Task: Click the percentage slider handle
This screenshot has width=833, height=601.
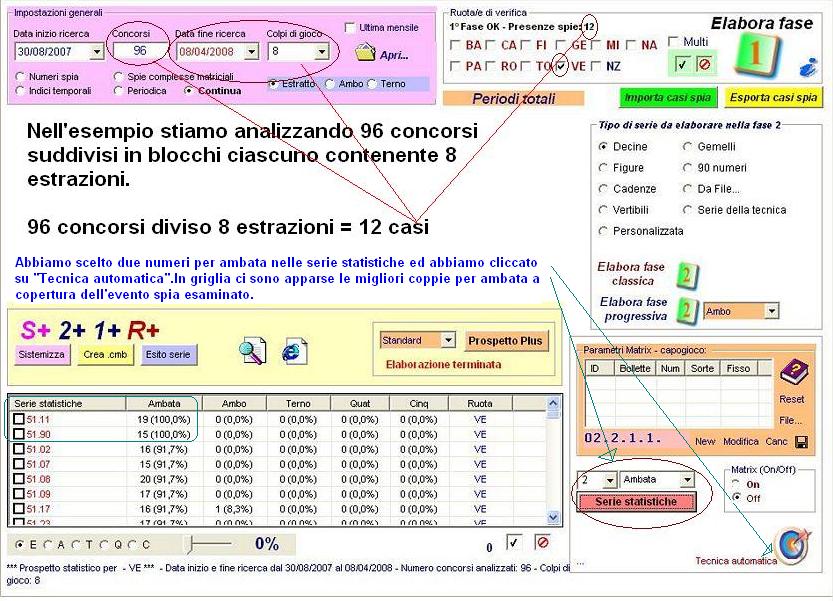Action: tap(191, 544)
